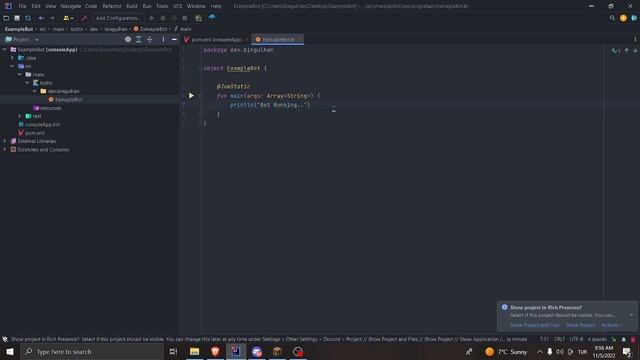Open Brave browser from taskbar
The width and height of the screenshot is (640, 360).
pyautogui.click(x=215, y=351)
